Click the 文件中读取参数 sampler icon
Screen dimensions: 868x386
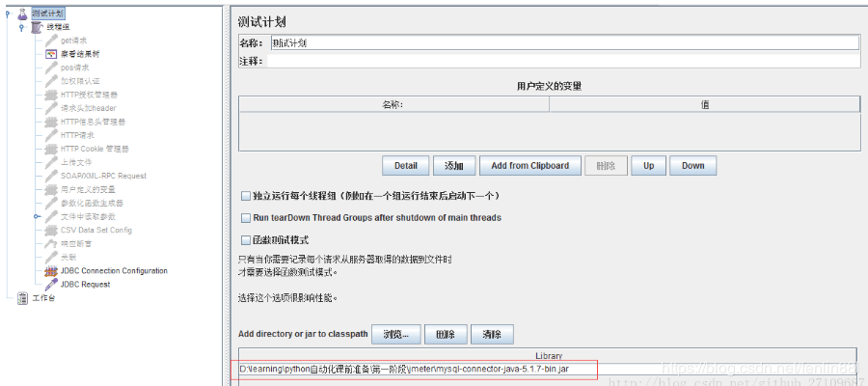[51, 216]
